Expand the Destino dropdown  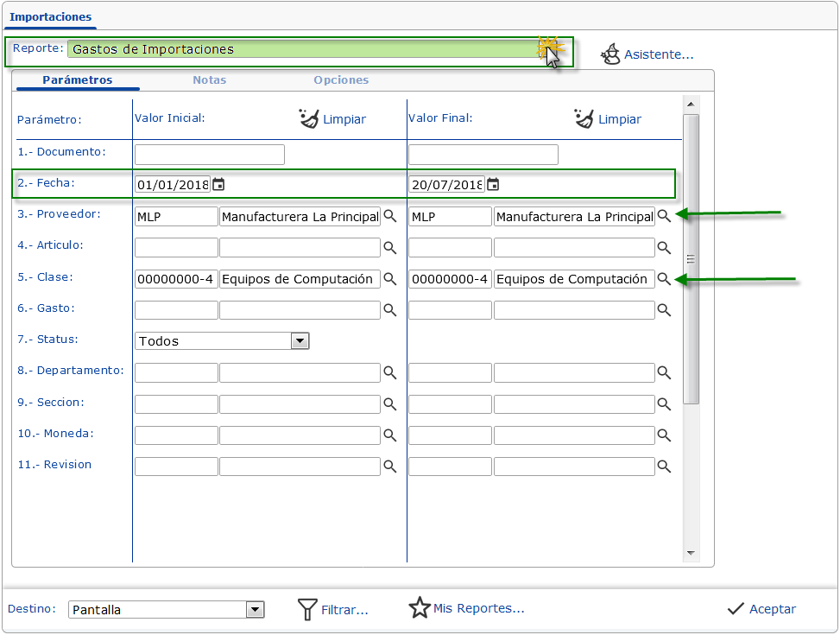255,610
